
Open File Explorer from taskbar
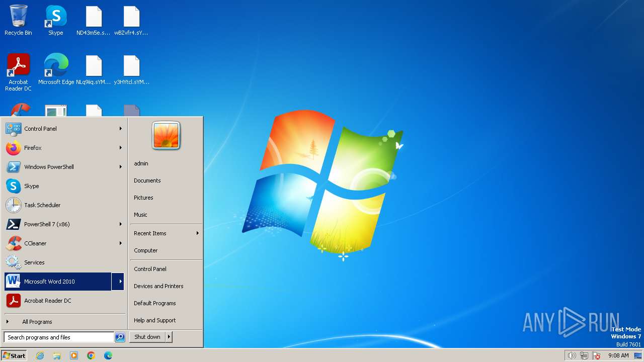click(x=57, y=355)
